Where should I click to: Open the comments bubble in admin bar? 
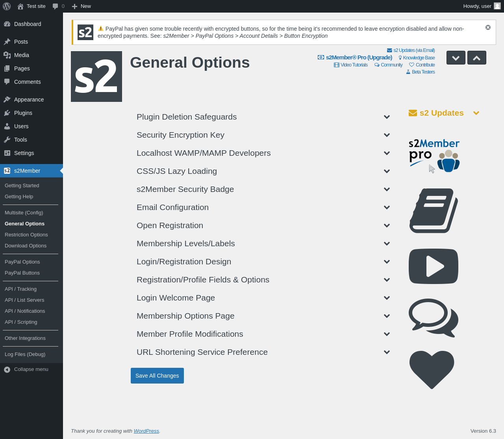[58, 6]
